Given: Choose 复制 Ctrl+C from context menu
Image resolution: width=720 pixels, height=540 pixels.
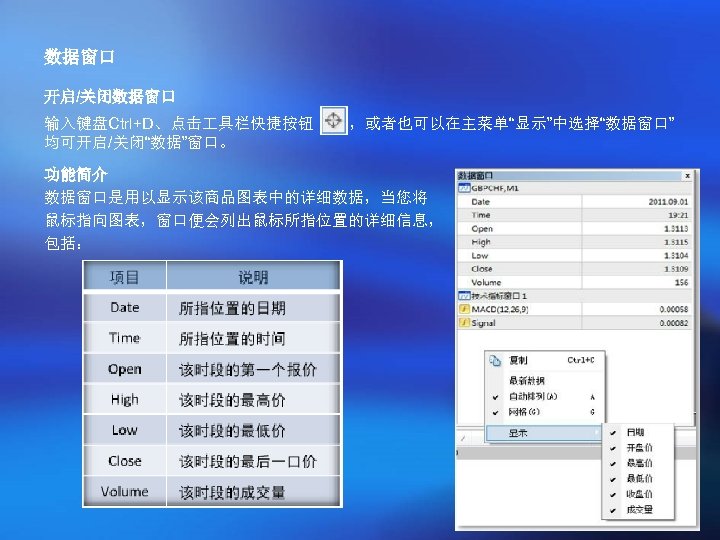Looking at the screenshot, I should point(545,360).
